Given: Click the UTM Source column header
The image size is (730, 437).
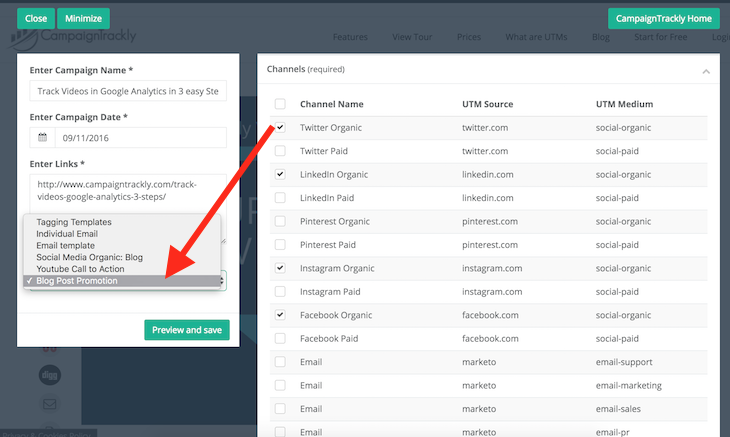Looking at the screenshot, I should 487,104.
